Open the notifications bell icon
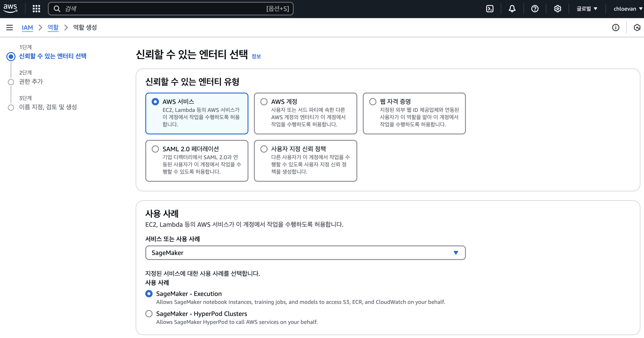 pos(512,9)
